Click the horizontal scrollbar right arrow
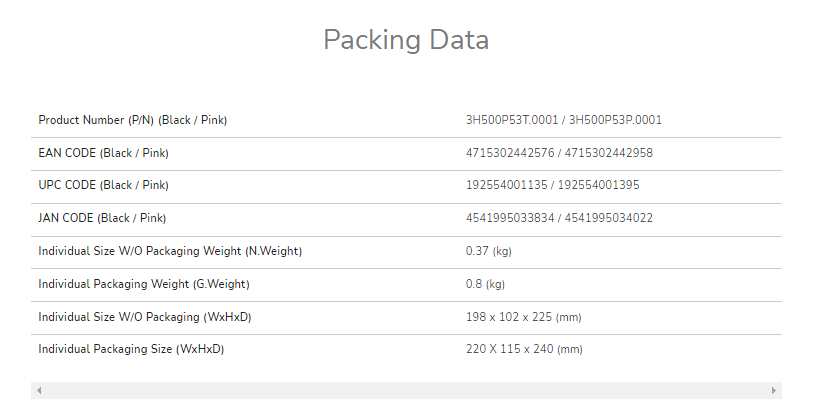Viewport: 820px width, 414px height. (x=773, y=390)
